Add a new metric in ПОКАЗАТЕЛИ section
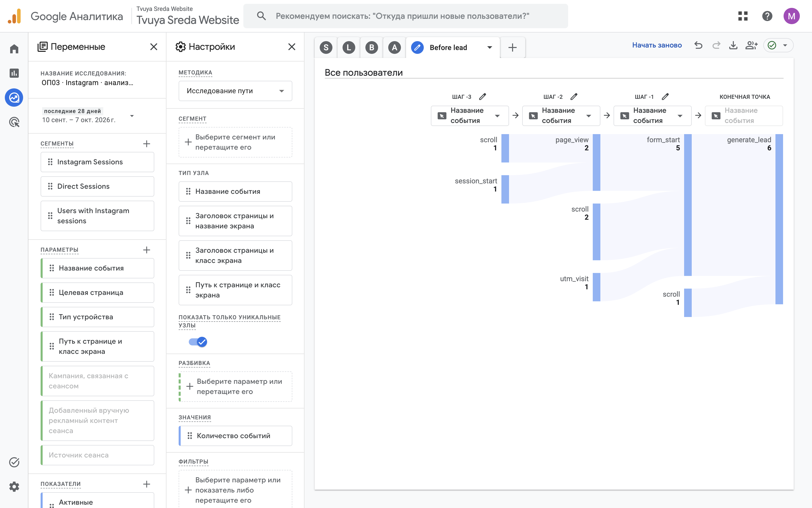 coord(147,484)
